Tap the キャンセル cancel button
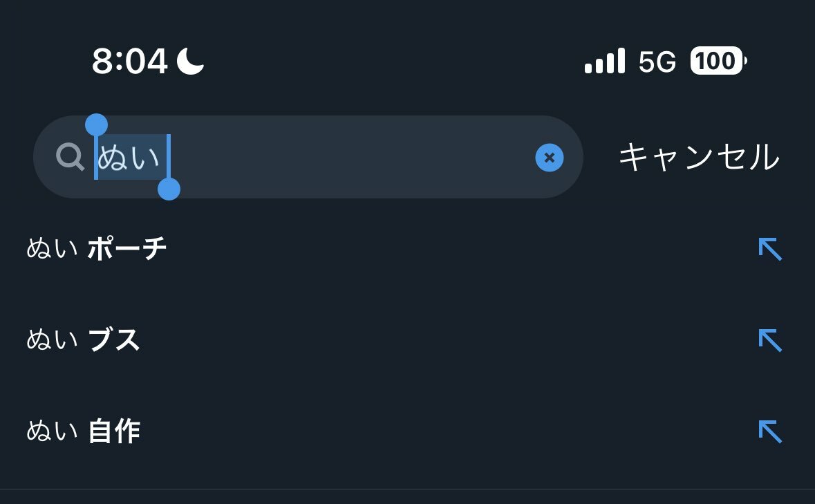Image resolution: width=815 pixels, height=504 pixels. [x=699, y=157]
